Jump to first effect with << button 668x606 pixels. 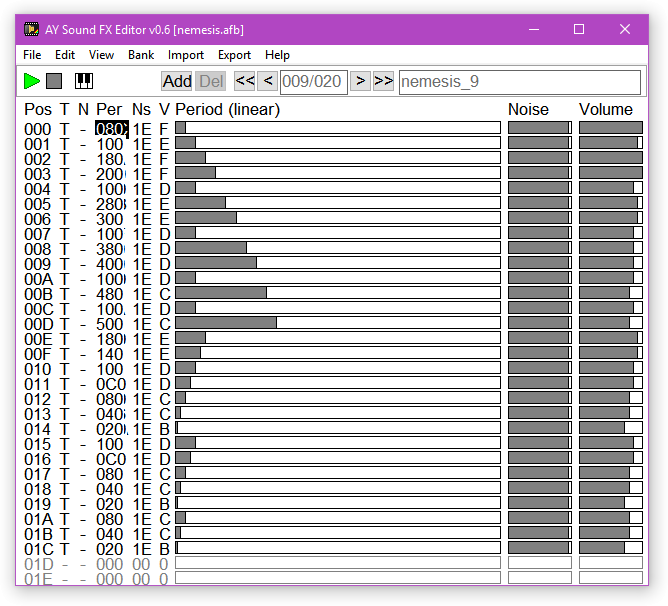(x=245, y=81)
